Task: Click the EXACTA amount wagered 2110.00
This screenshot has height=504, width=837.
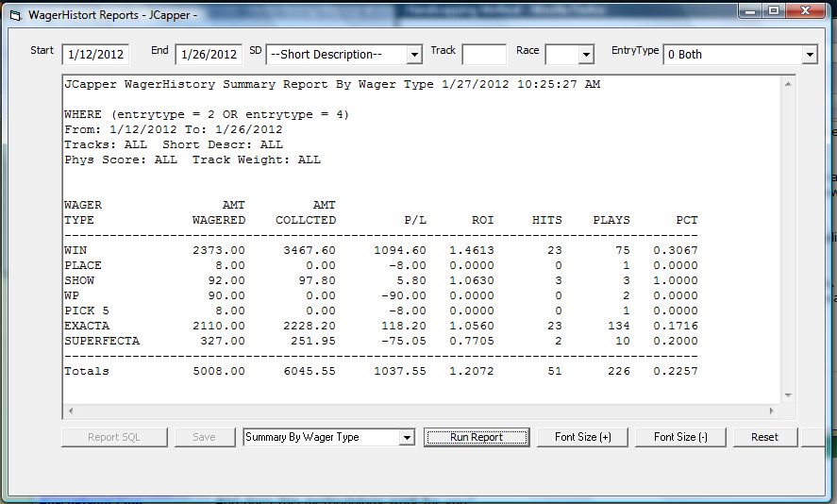Action: [219, 326]
